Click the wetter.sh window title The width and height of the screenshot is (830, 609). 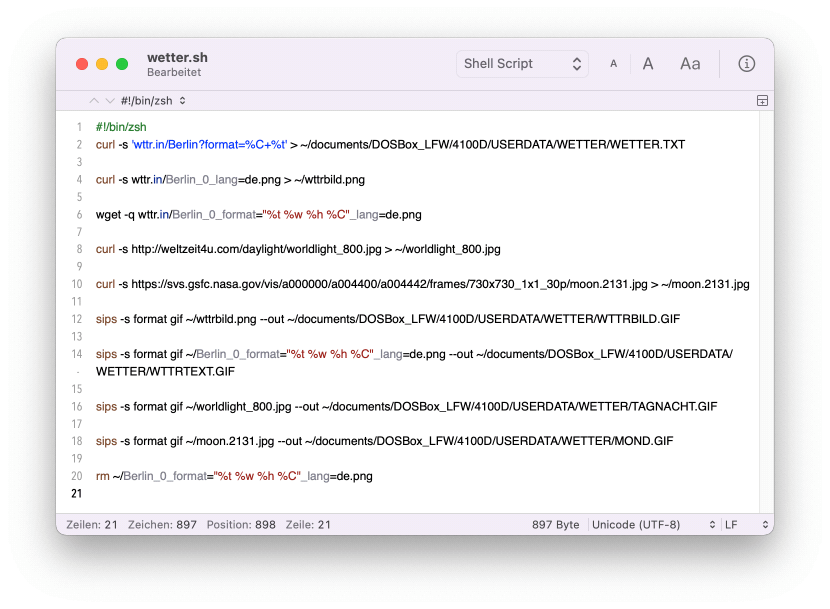177,57
